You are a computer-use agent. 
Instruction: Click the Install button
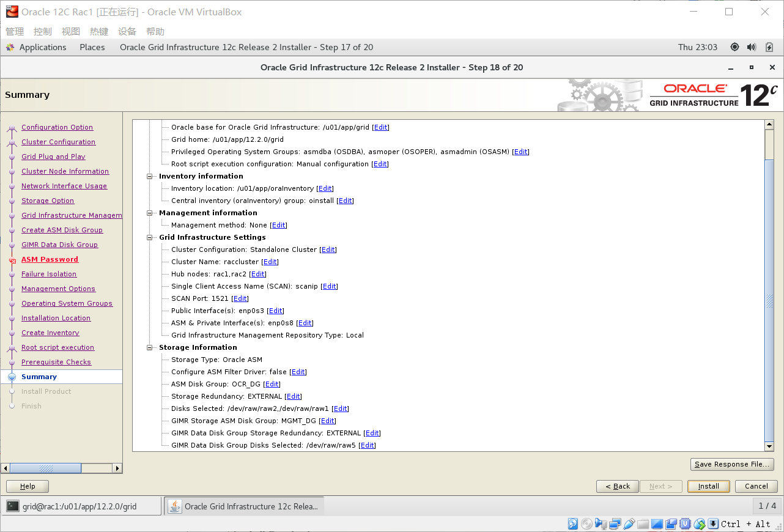tap(708, 486)
